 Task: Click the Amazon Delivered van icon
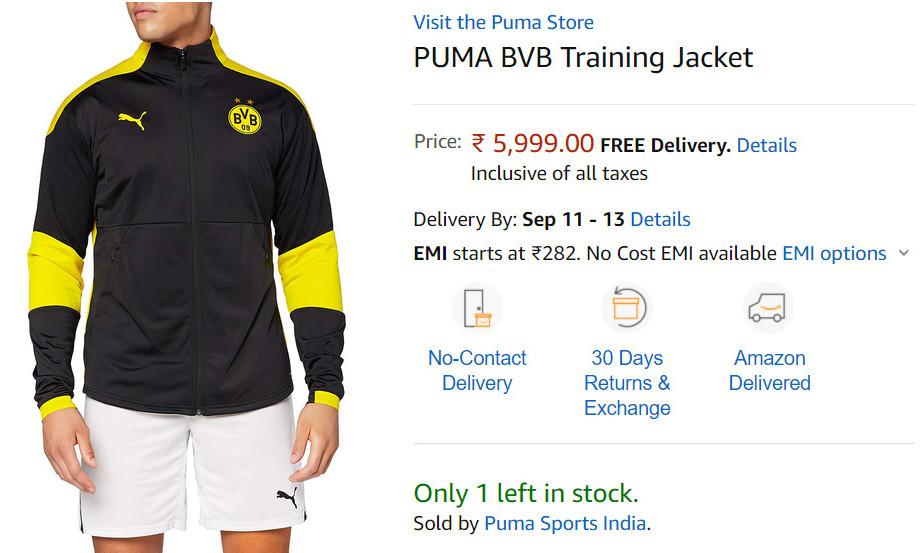(x=767, y=308)
